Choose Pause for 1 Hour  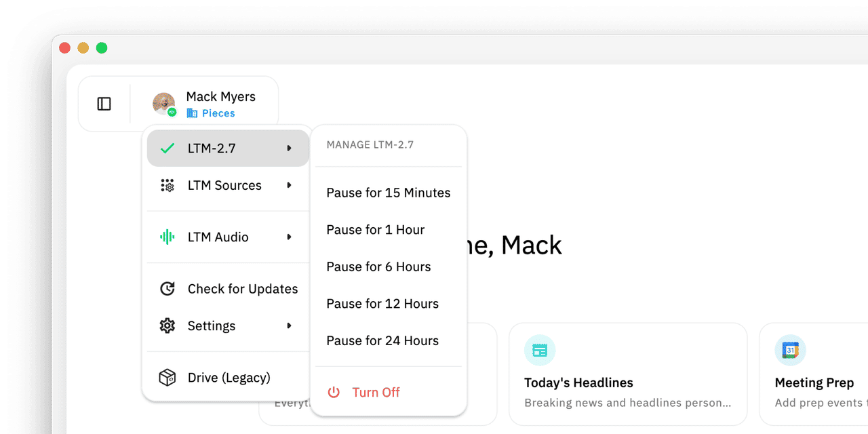(389, 230)
